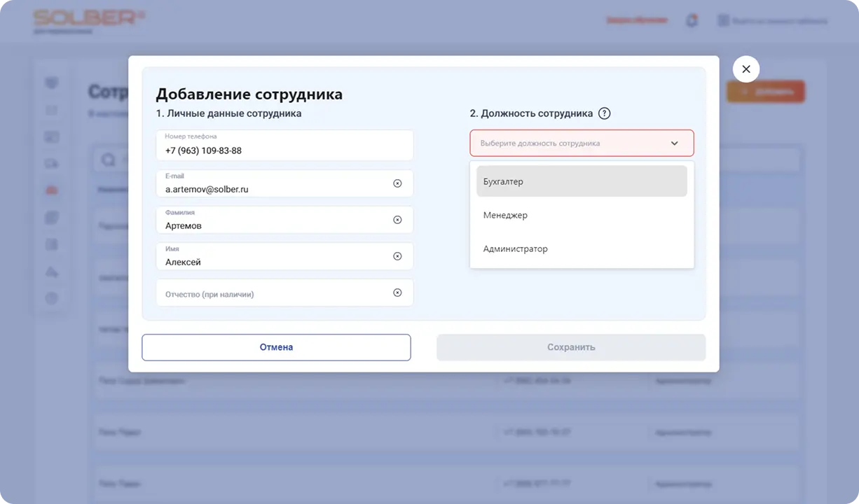The width and height of the screenshot is (859, 504).
Task: Open the help tooltip next to Должность сотрудника
Action: (605, 113)
